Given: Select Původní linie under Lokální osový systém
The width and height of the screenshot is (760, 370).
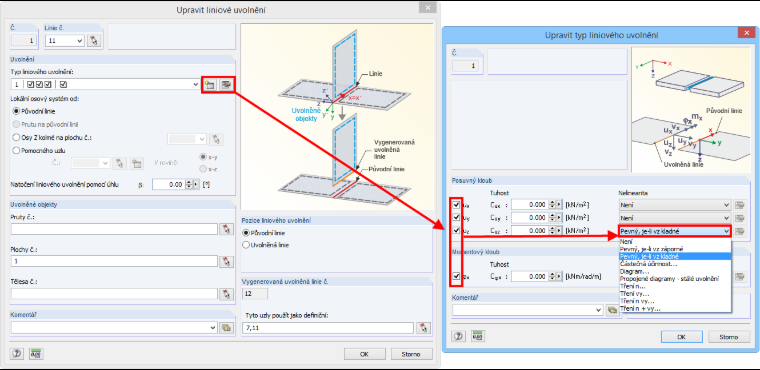Looking at the screenshot, I should (16, 112).
